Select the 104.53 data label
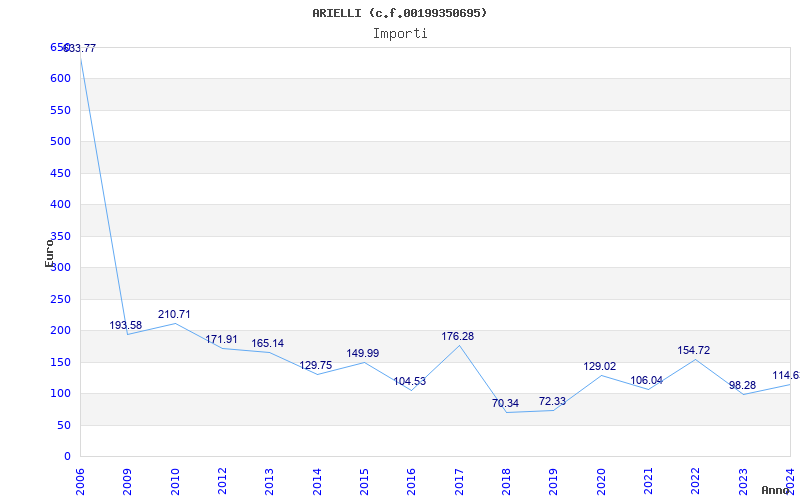800x500 pixels. (x=409, y=381)
